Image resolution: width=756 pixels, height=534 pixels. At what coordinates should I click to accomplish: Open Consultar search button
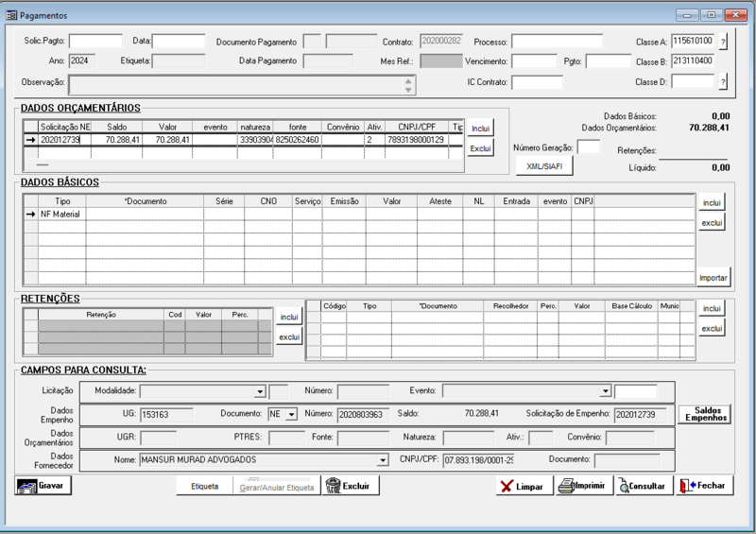641,486
